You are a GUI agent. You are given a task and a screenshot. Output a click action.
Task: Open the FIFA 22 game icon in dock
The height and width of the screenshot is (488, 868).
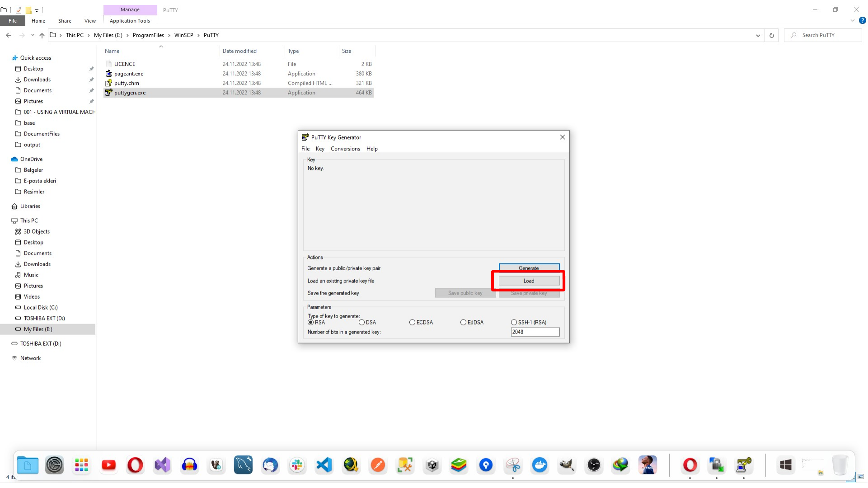tap(647, 465)
